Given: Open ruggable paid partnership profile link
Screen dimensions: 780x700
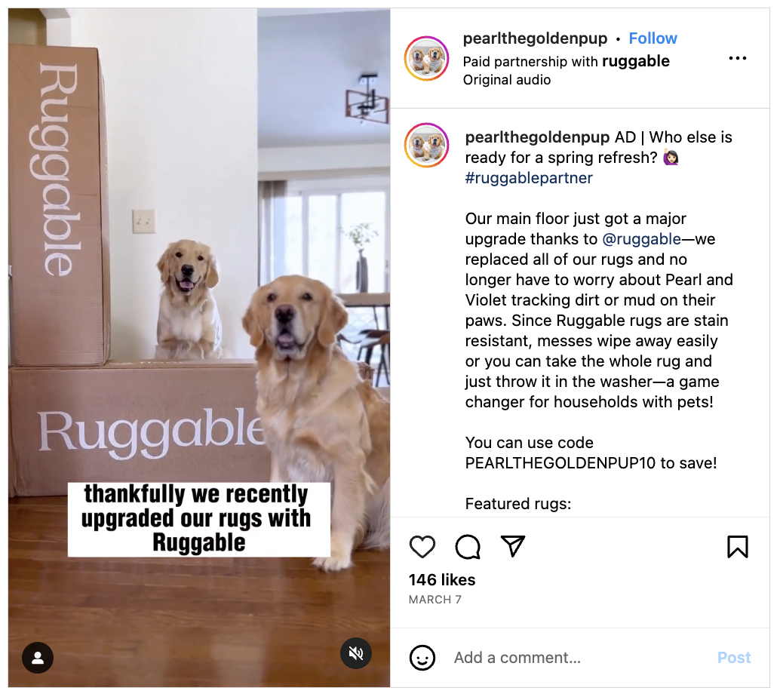Looking at the screenshot, I should pos(636,61).
